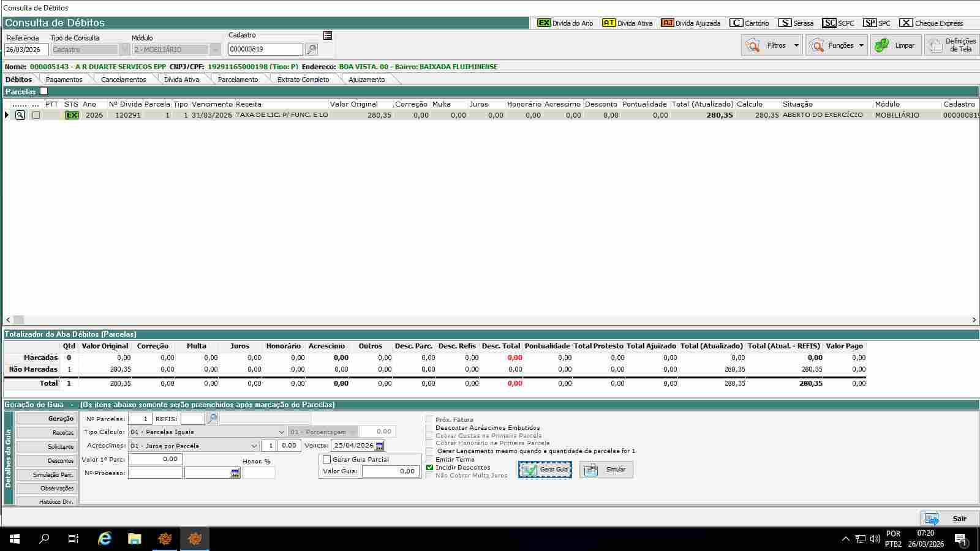980x551 pixels.
Task: Check the Parcelas select-all checkbox
Action: tap(44, 91)
